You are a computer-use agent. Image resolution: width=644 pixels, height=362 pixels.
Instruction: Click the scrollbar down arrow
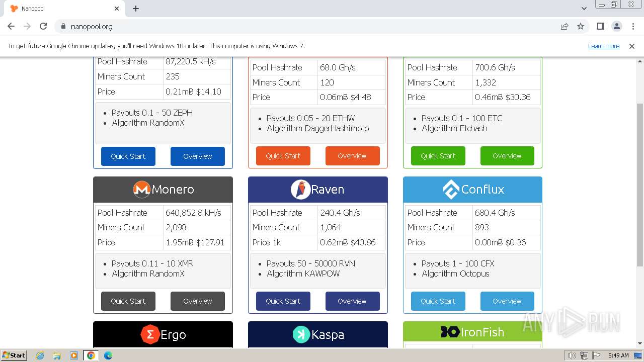(x=640, y=344)
